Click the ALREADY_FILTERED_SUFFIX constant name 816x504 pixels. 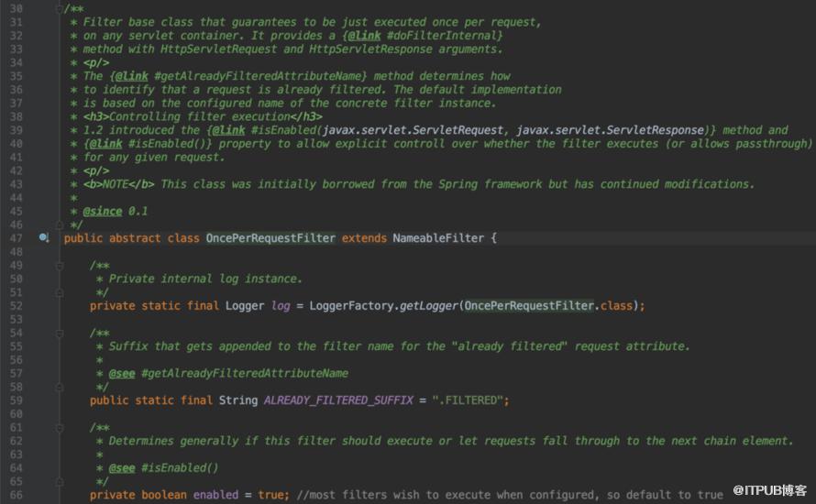pyautogui.click(x=338, y=400)
